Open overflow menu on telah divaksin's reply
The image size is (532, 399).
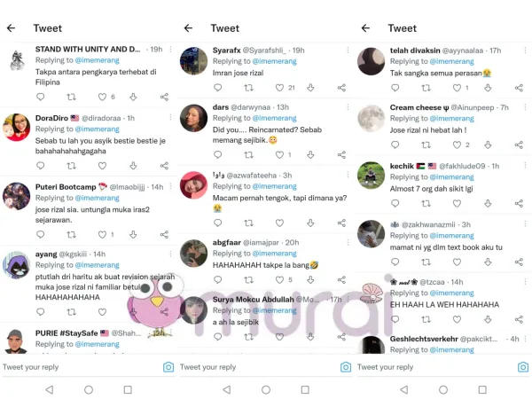[x=525, y=51]
